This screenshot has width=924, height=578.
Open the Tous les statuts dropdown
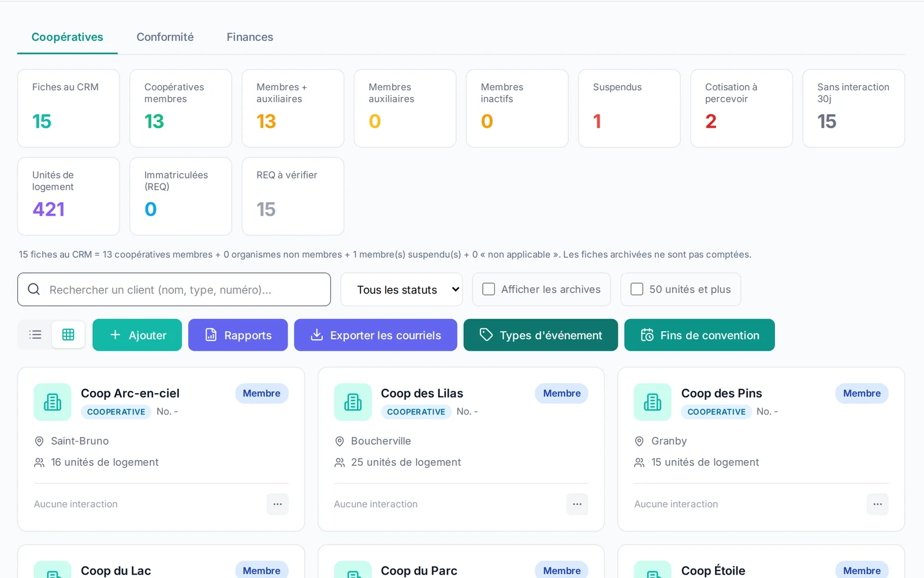401,290
